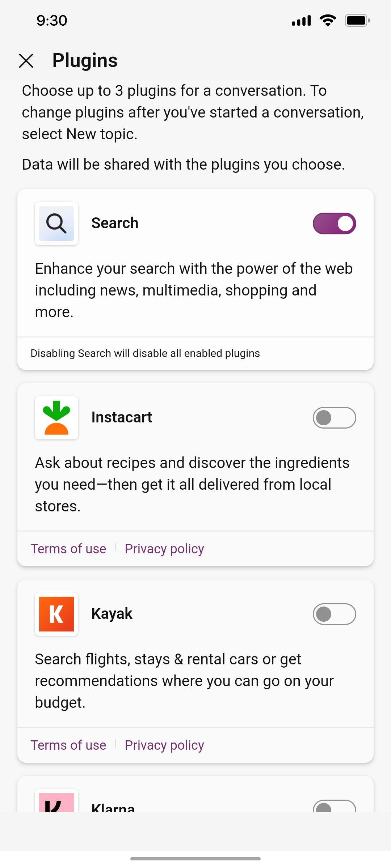This screenshot has height=868, width=391.
Task: Click the Instacart carrot icon
Action: pyautogui.click(x=56, y=417)
